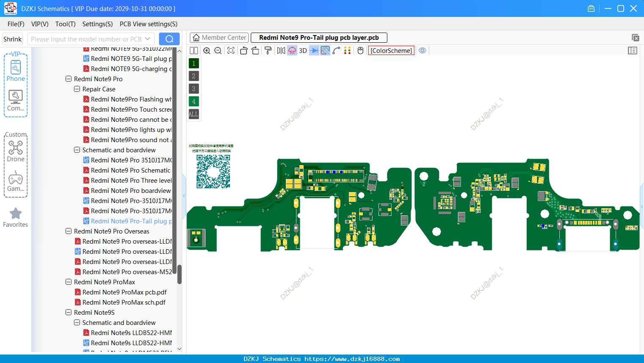Open the Computer category in sidebar

click(16, 101)
